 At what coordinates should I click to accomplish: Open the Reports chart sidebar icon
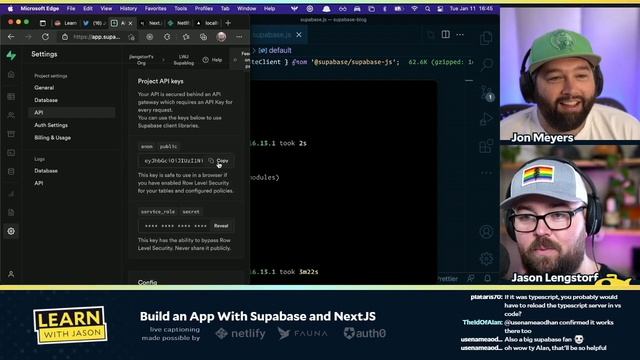click(x=11, y=194)
